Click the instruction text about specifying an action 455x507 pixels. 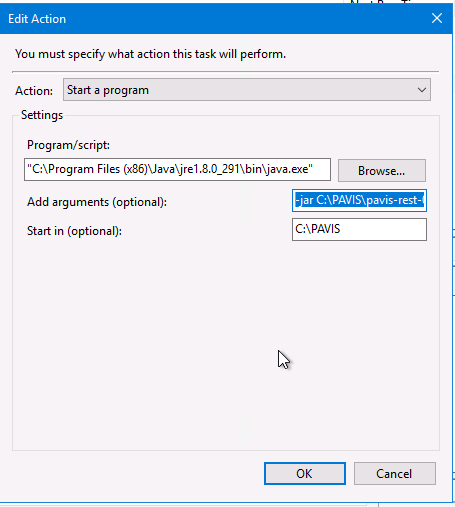point(150,54)
